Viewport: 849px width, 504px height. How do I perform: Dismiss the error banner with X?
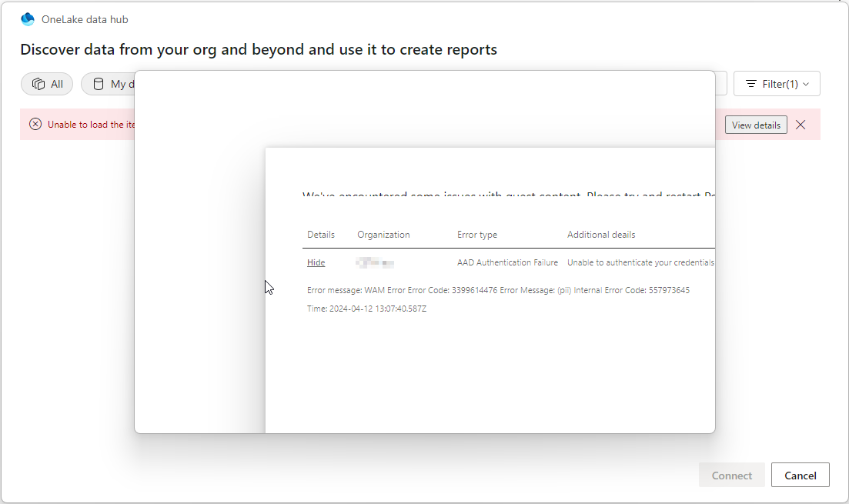801,125
